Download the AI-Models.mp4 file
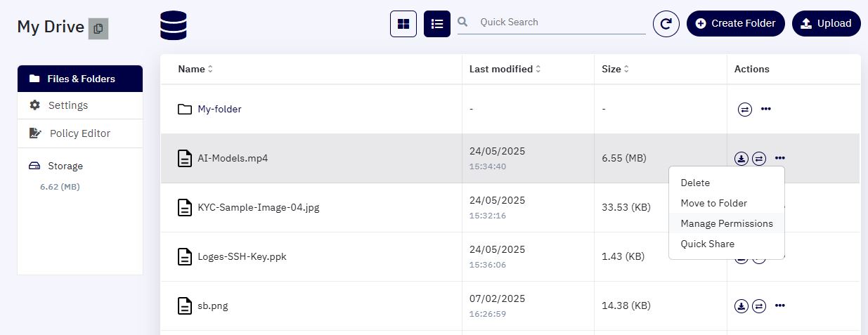The width and height of the screenshot is (868, 335). click(741, 159)
